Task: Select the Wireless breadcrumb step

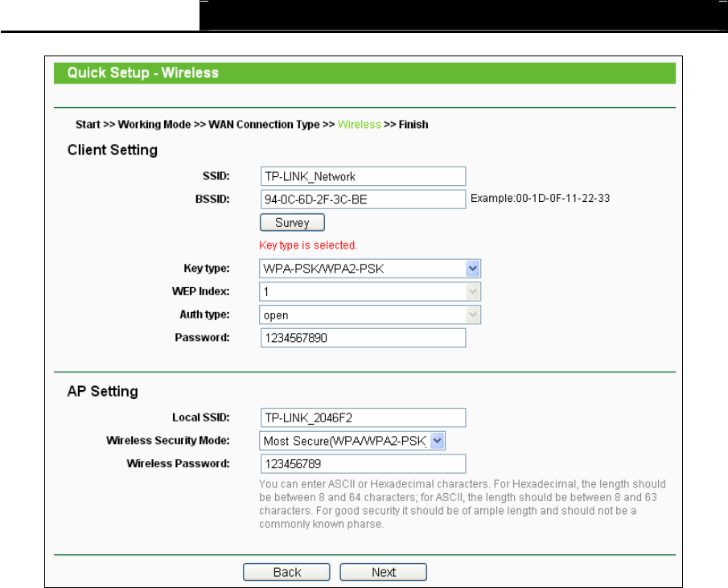Action: coord(360,125)
